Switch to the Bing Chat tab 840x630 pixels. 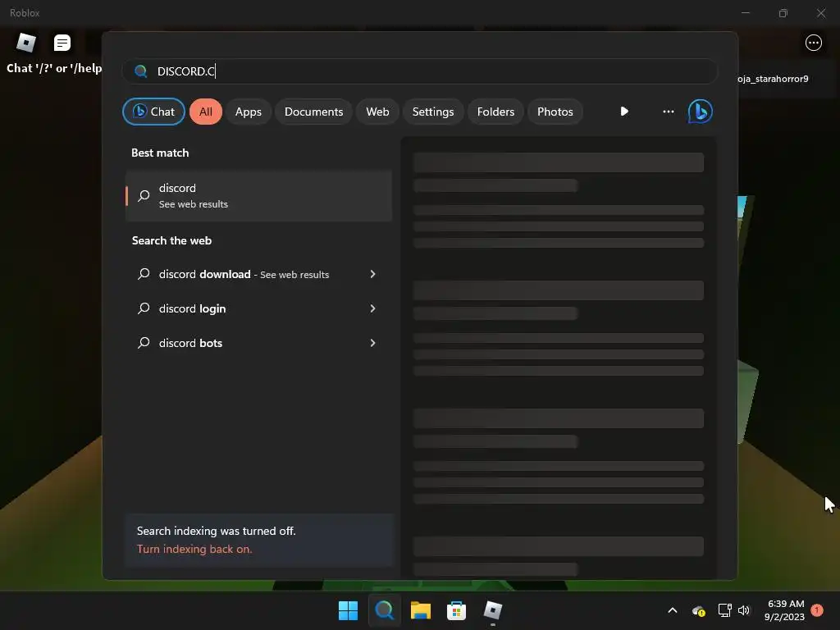point(153,112)
